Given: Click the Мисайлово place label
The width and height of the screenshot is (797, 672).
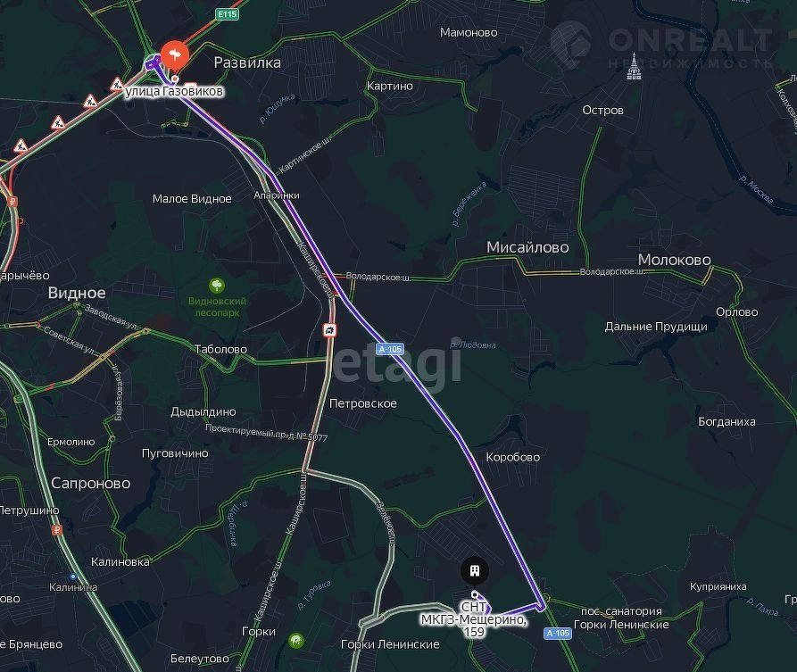Looking at the screenshot, I should pos(527,247).
